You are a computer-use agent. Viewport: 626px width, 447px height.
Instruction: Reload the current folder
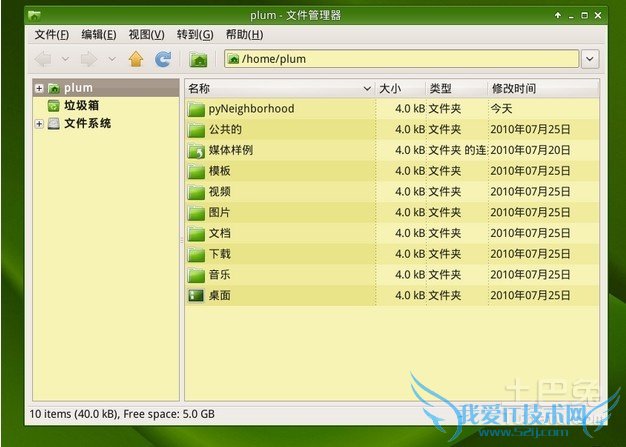tap(163, 59)
